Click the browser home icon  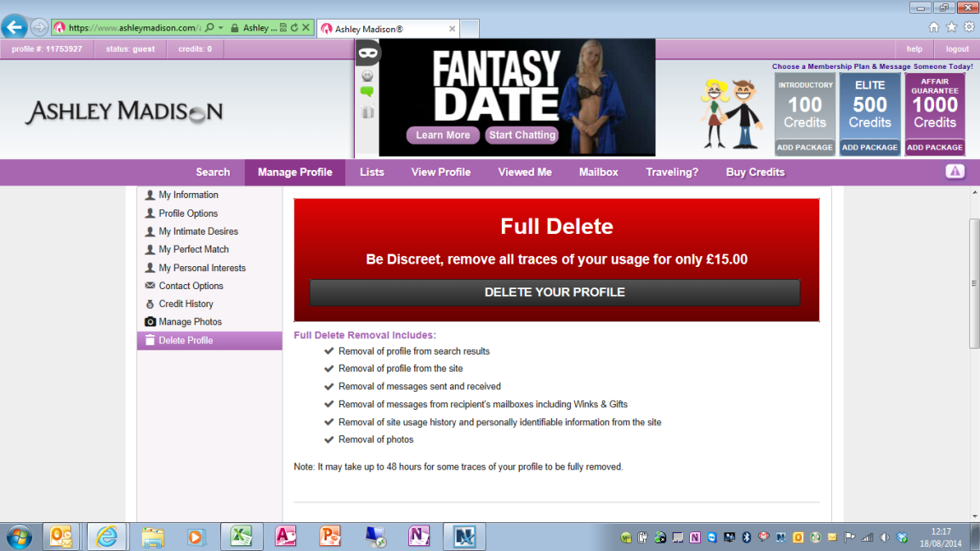[934, 27]
